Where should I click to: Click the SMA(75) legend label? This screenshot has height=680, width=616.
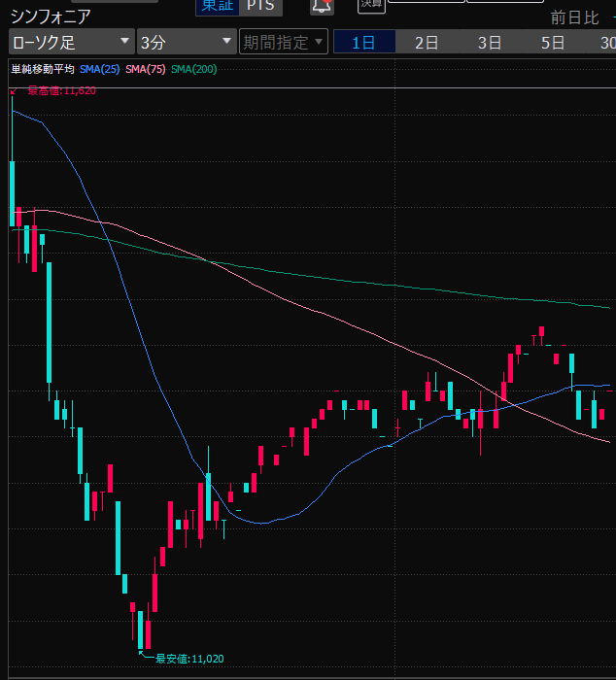click(145, 70)
